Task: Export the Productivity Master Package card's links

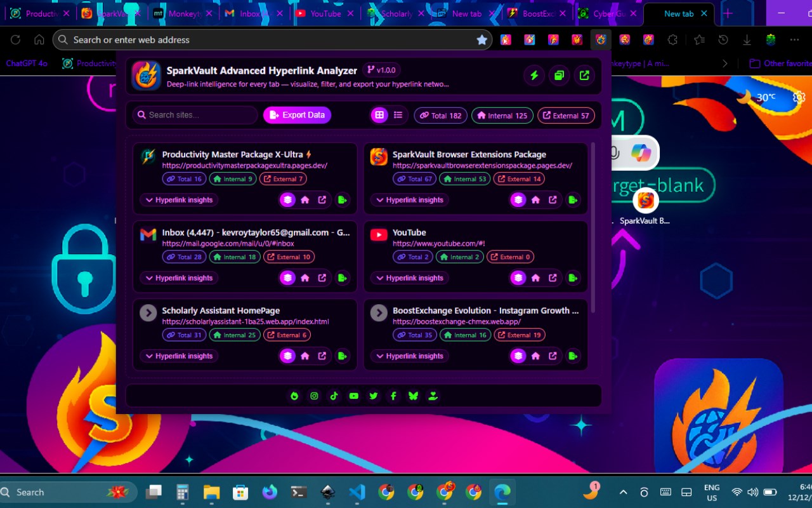Action: (343, 200)
